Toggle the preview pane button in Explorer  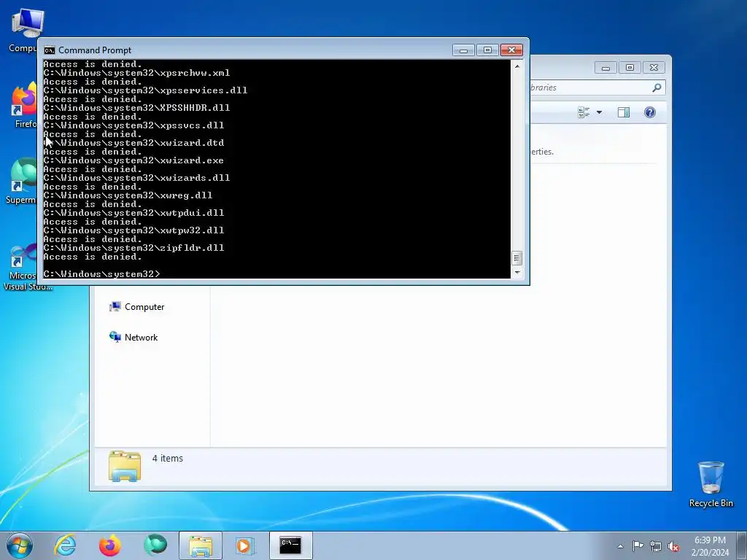(x=624, y=112)
